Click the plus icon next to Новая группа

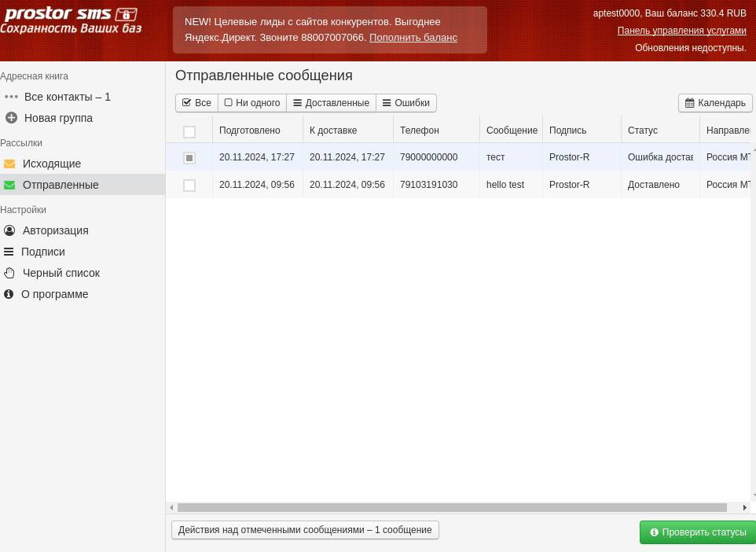point(11,118)
